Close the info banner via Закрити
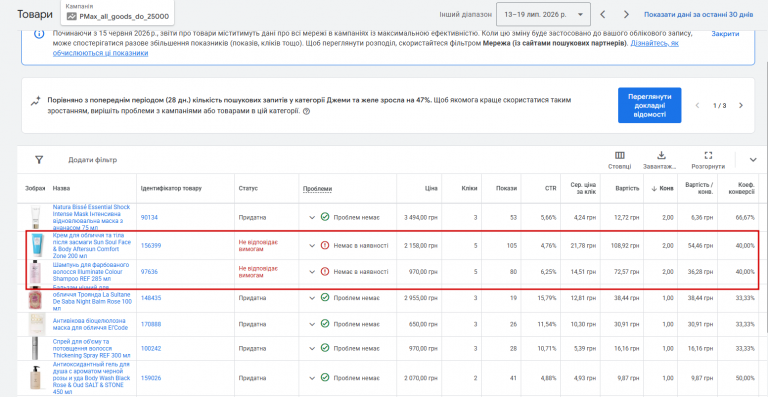Viewport: 768px width, 397px height. pyautogui.click(x=725, y=34)
